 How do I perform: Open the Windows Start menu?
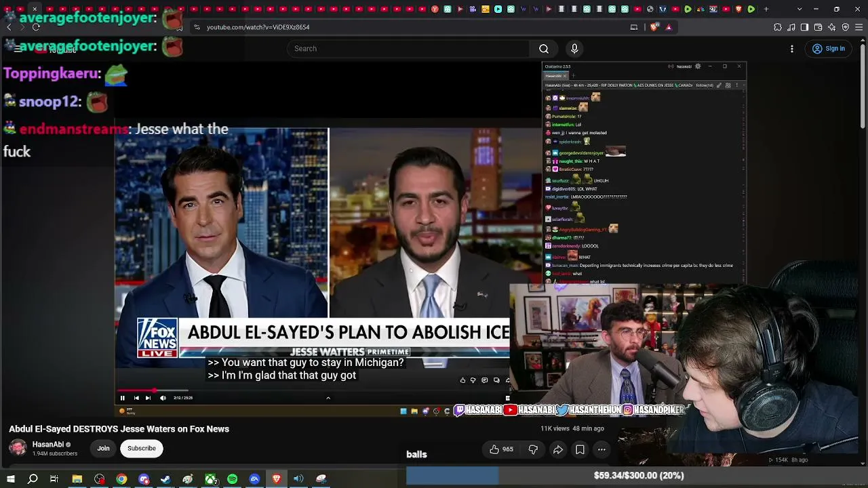(x=11, y=479)
